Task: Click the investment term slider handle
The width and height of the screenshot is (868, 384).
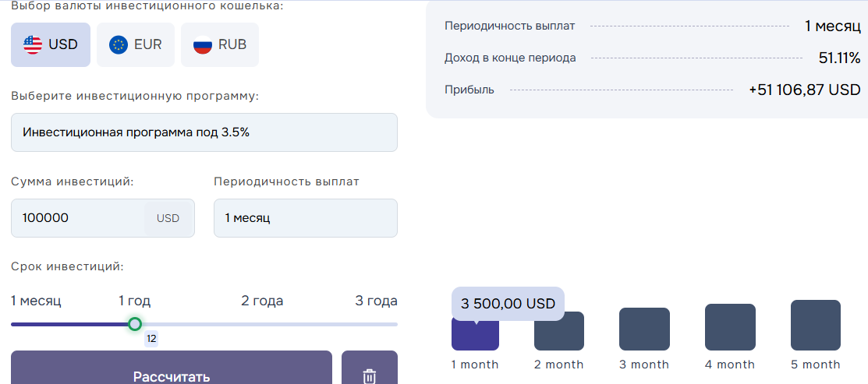Action: click(135, 324)
